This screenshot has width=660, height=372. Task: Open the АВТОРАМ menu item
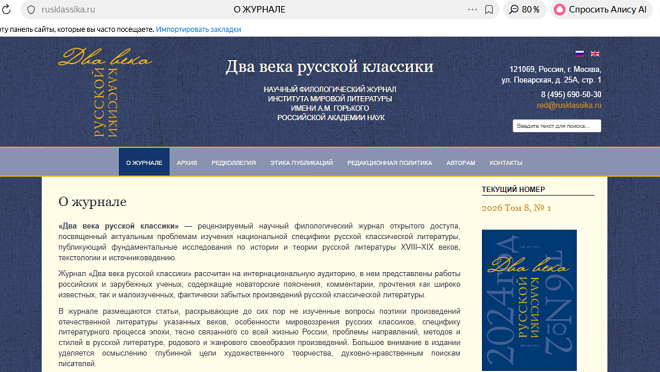[x=460, y=162]
